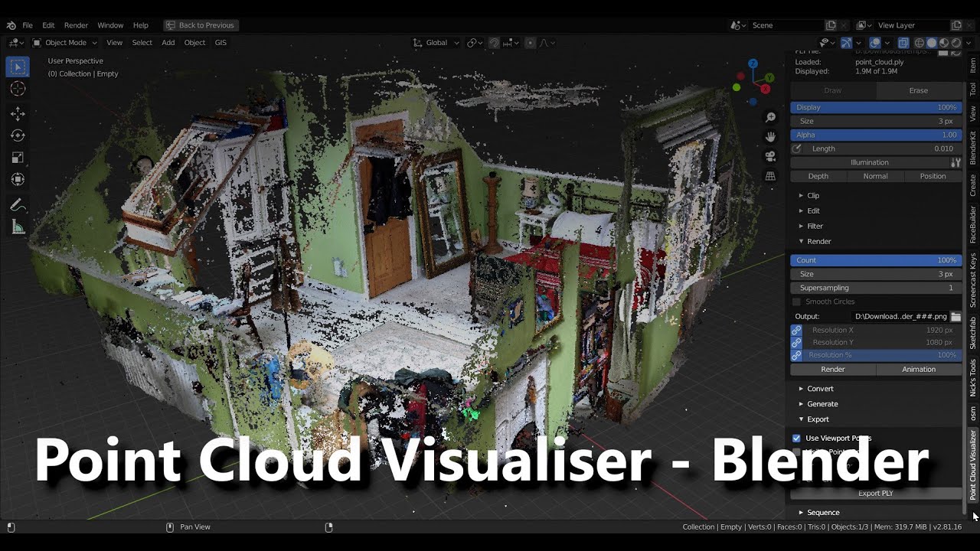Click the pan hand viewport gizmo
This screenshot has height=551, width=980.
click(771, 137)
